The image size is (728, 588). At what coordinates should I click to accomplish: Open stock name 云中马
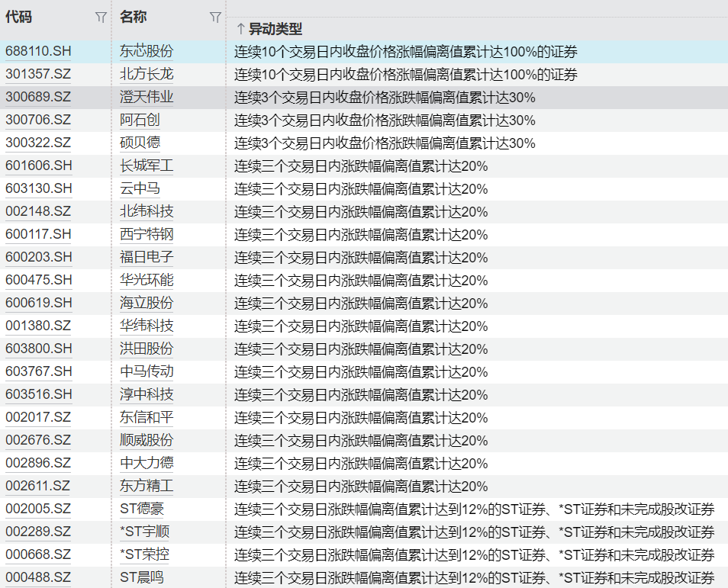pos(140,188)
